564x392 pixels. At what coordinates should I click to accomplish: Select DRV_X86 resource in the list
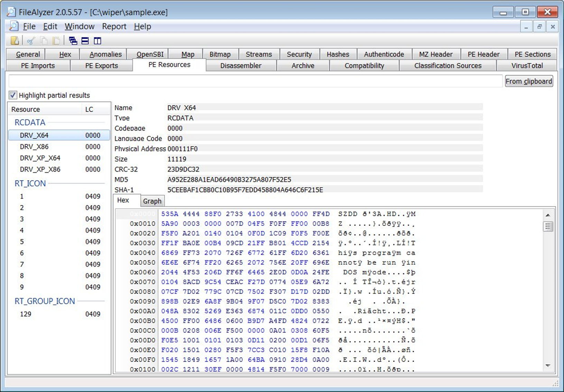(x=59, y=147)
